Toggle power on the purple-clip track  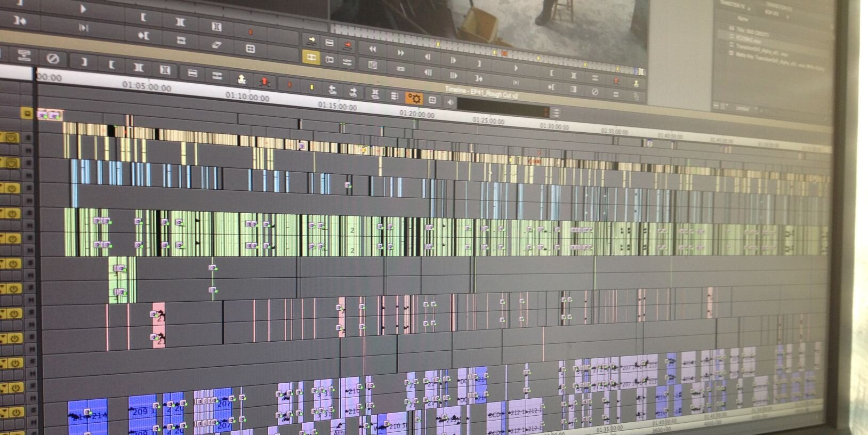click(17, 413)
